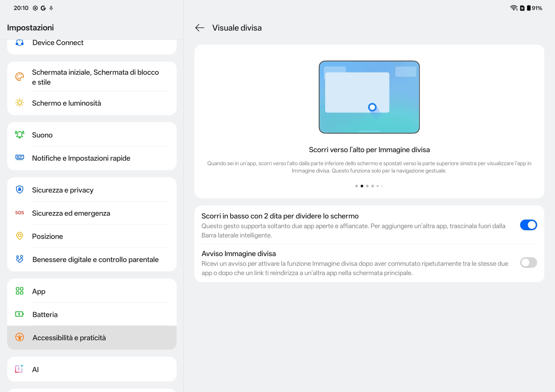Screen dimensions: 555x392
Task: Tap the battery icon next to Batteria
Action: (20, 314)
